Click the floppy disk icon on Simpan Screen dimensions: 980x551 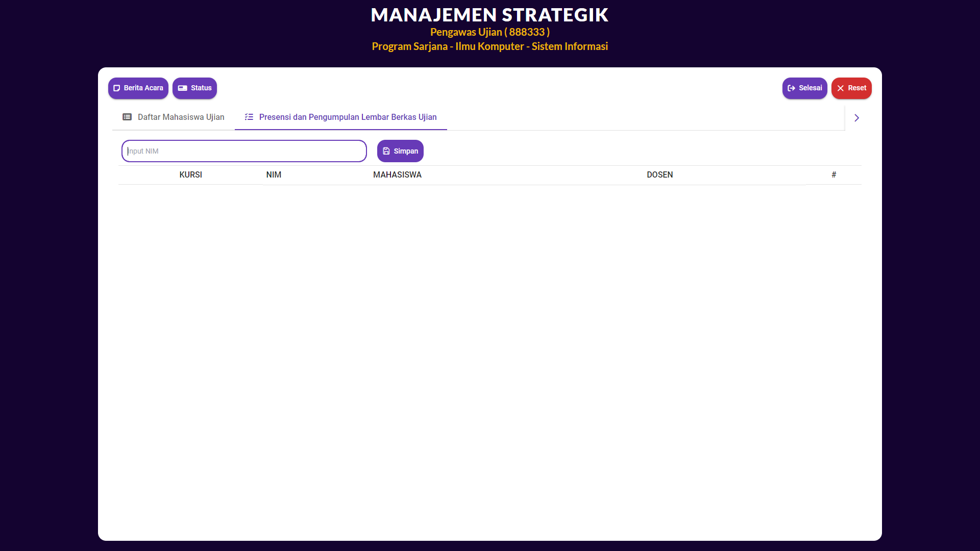386,151
